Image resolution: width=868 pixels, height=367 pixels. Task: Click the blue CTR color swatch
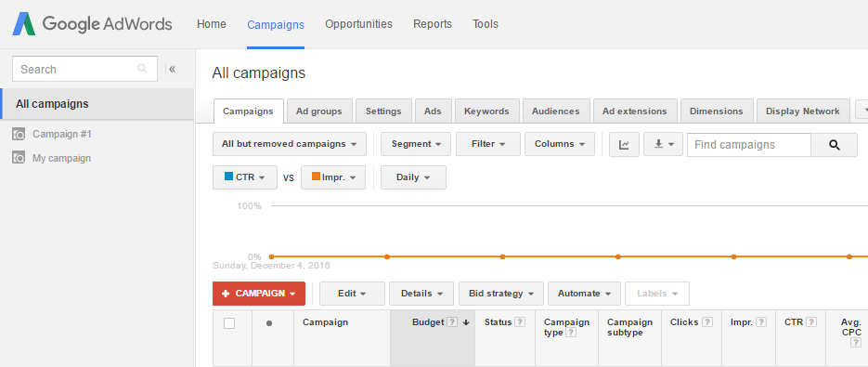pyautogui.click(x=228, y=177)
